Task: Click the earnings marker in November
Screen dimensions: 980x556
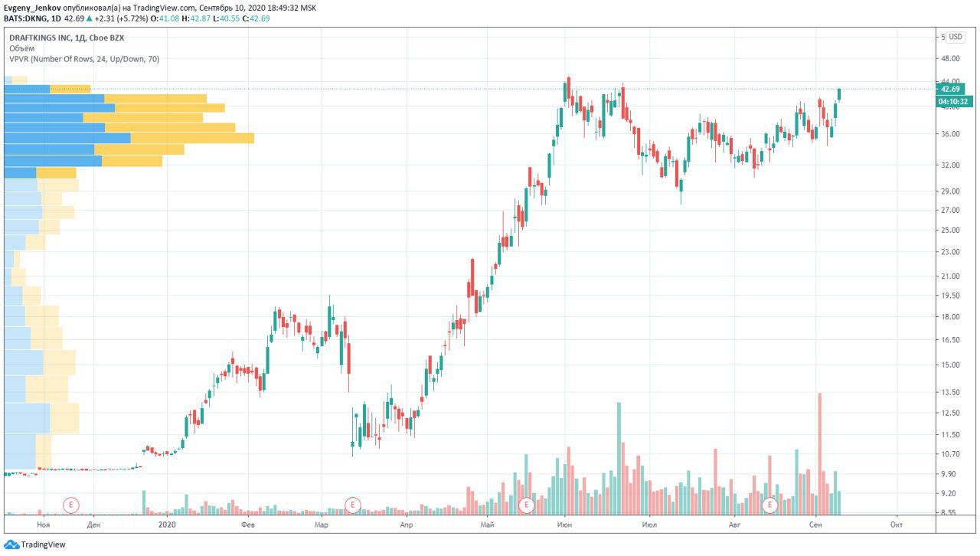Action: 71,505
